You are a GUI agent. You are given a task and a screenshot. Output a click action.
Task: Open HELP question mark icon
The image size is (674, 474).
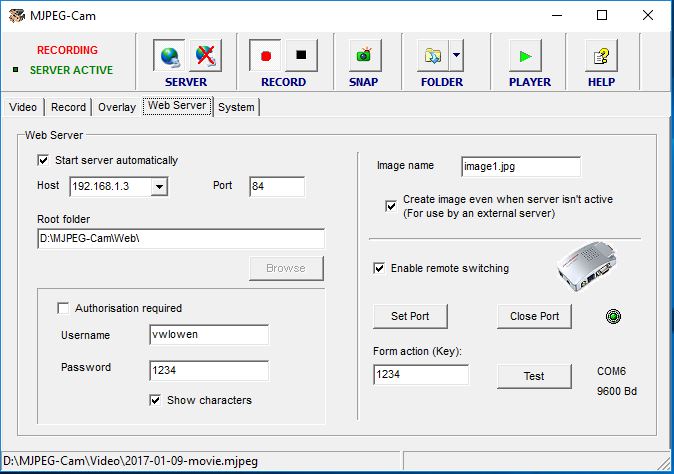pos(601,55)
